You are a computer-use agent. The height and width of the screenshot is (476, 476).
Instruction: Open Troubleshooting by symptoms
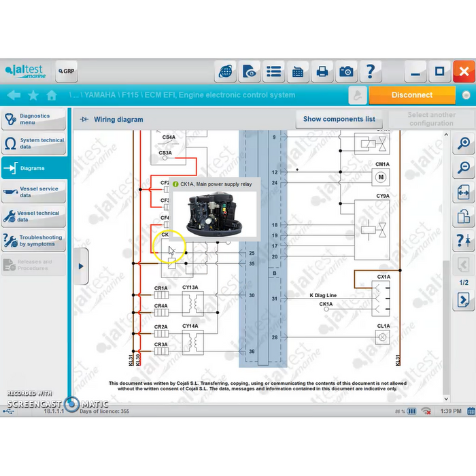click(34, 241)
